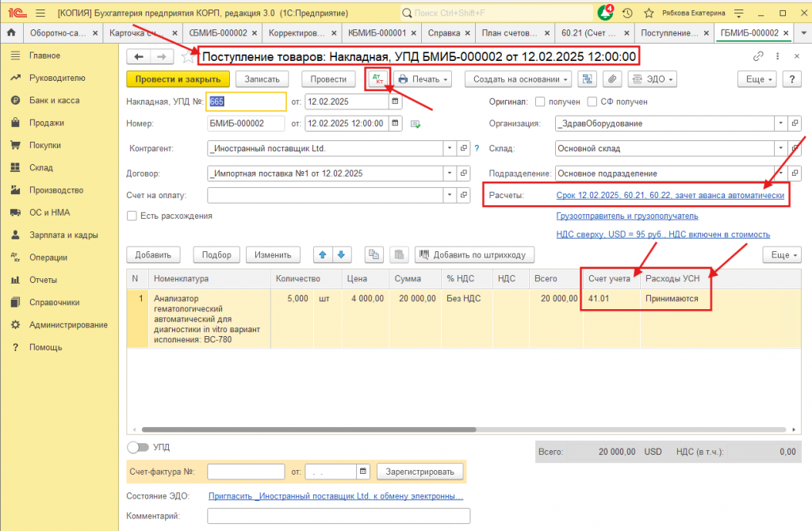Screen dimensions: 812x531
Task: Move row down with blue arrow
Action: point(342,254)
